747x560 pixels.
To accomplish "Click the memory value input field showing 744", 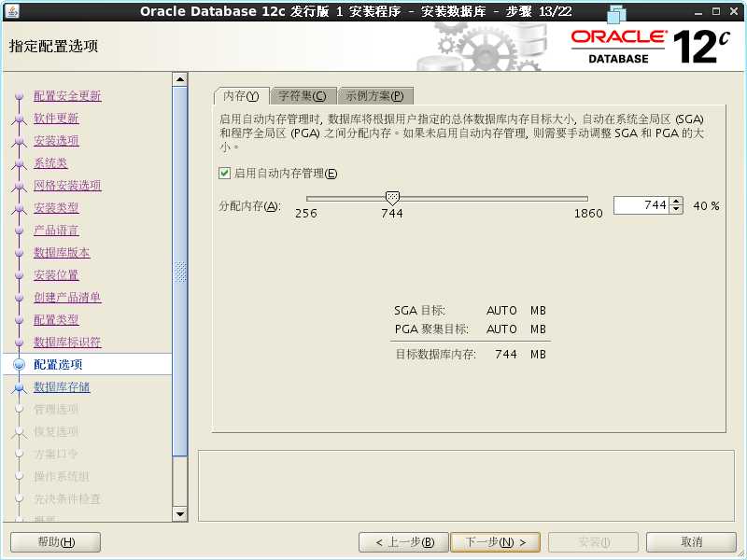I will 641,205.
